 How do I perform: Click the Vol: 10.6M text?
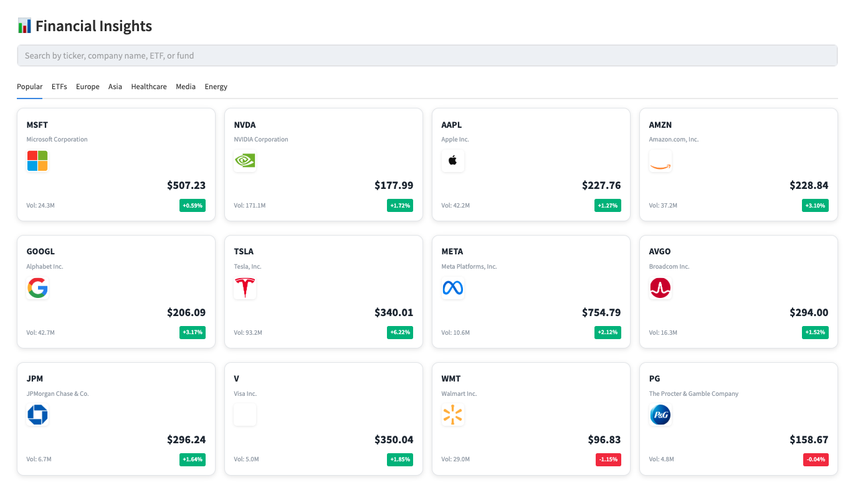click(455, 332)
